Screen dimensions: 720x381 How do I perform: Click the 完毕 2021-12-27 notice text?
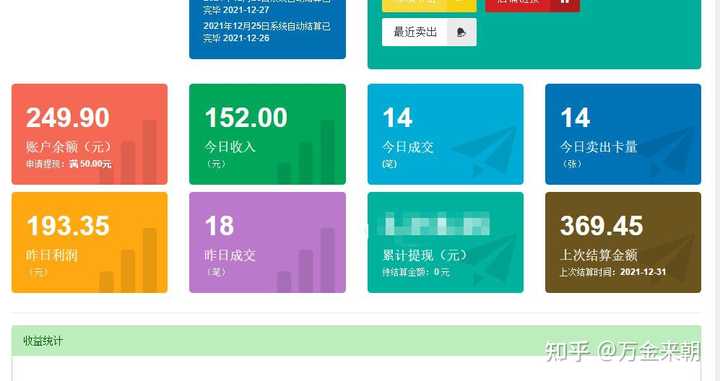point(236,10)
